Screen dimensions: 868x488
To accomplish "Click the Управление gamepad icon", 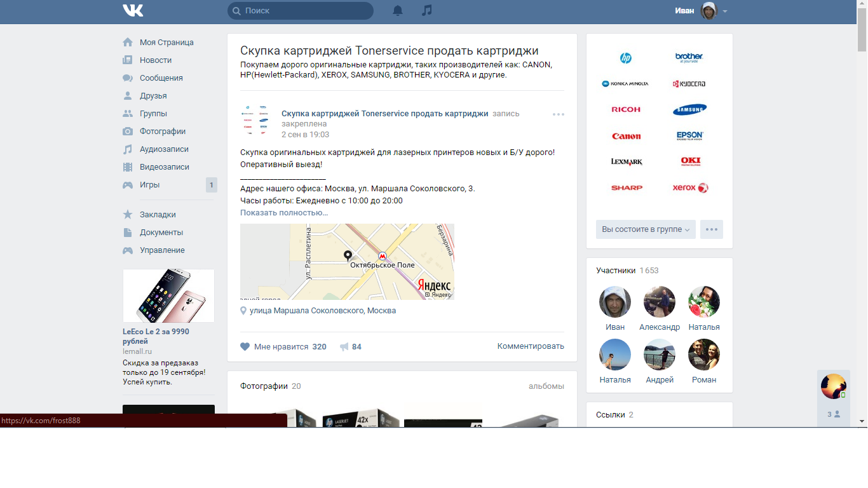I will [x=128, y=250].
